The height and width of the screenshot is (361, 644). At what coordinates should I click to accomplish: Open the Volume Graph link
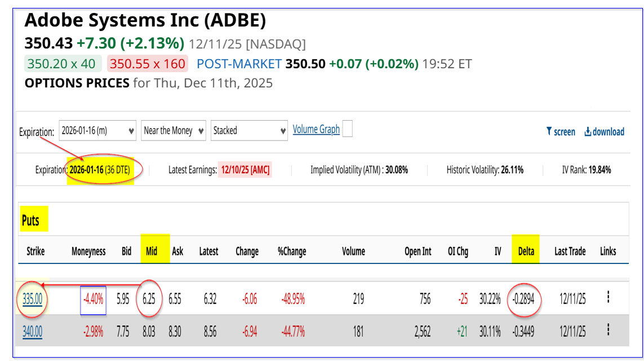(316, 129)
